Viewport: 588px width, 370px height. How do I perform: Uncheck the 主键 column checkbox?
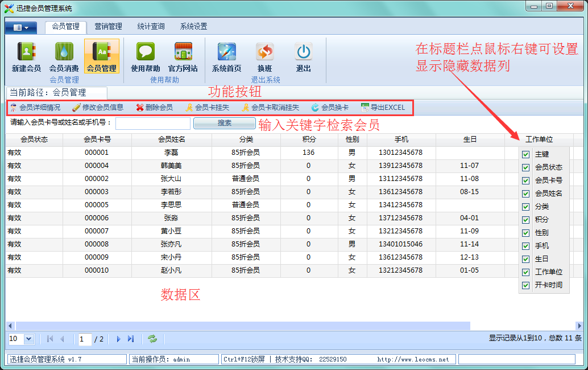click(x=526, y=154)
